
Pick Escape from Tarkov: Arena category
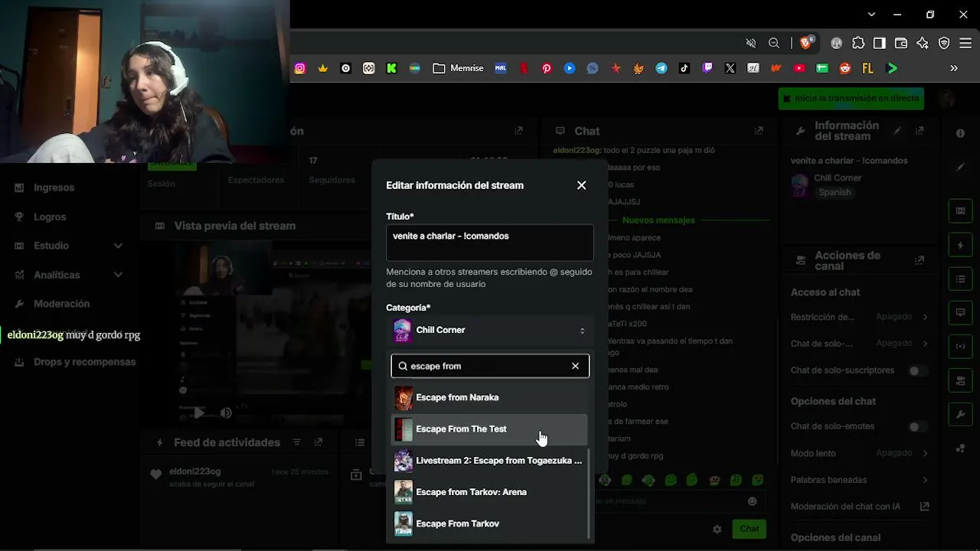[x=489, y=492]
